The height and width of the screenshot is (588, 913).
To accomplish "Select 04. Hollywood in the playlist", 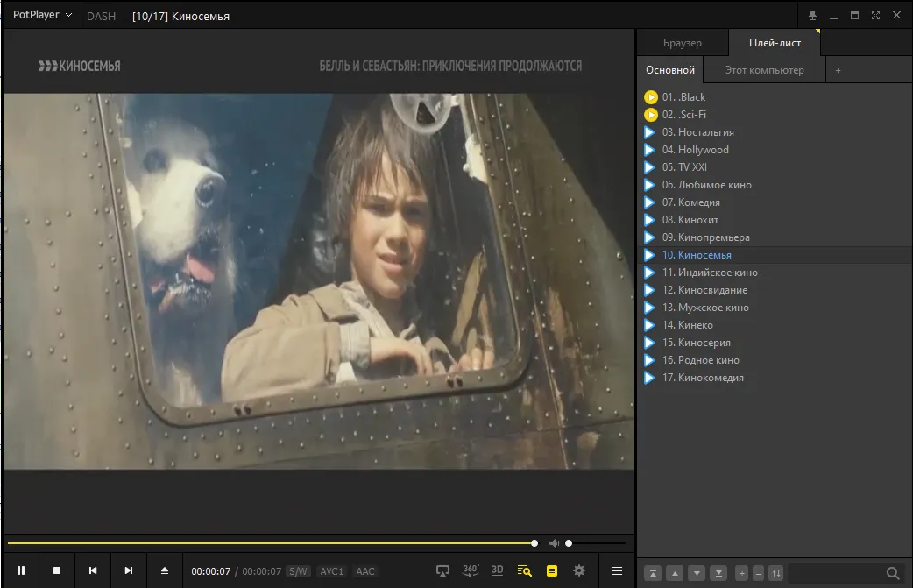I will pos(775,150).
